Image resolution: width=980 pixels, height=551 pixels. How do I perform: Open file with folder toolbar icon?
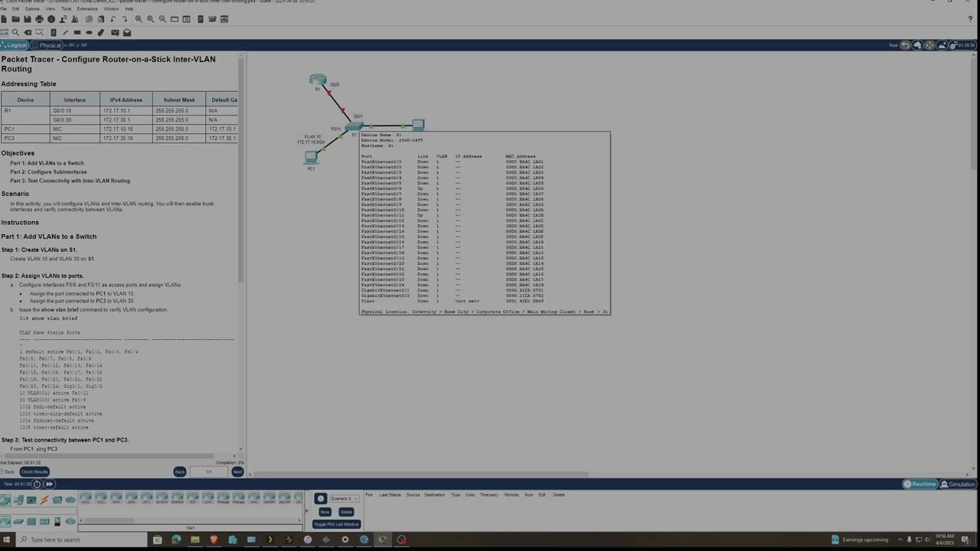click(15, 19)
